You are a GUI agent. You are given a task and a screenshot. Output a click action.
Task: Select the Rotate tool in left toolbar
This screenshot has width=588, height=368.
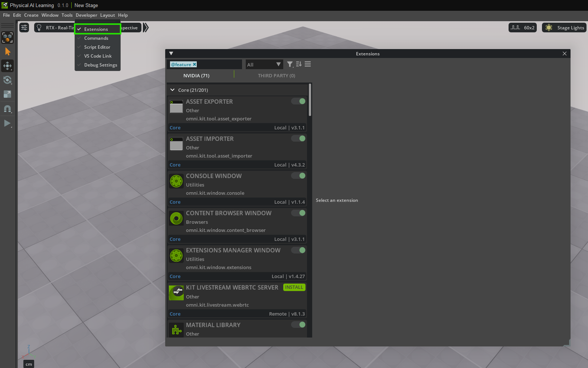[x=7, y=80]
